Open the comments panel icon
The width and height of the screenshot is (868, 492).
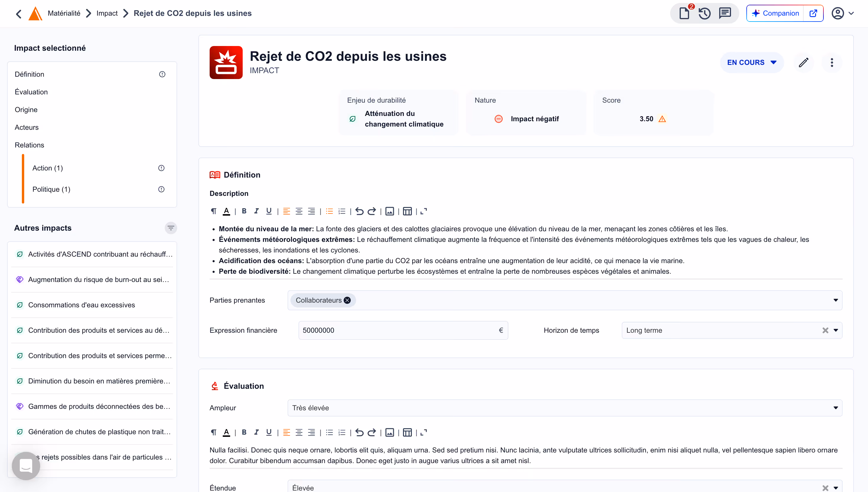[725, 14]
